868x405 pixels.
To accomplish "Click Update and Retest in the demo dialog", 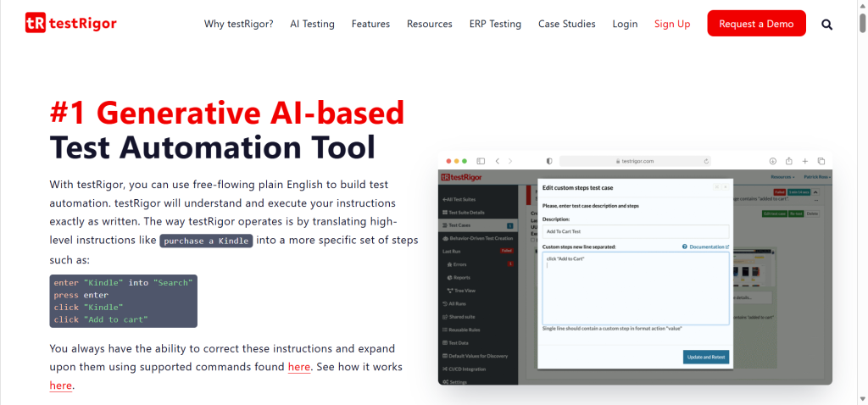I will coord(705,357).
